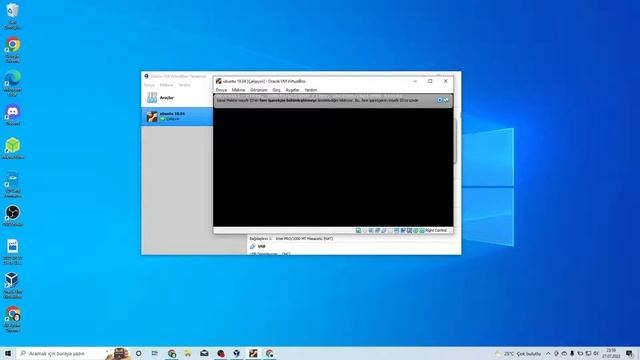Click USB section header in Manager details
The height and width of the screenshot is (360, 640).
click(x=262, y=247)
